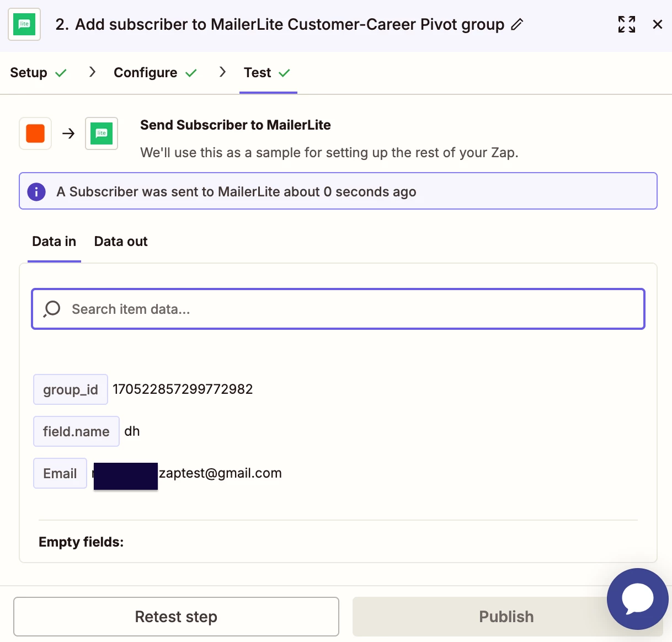Click the Setup green checkmark

coord(61,73)
